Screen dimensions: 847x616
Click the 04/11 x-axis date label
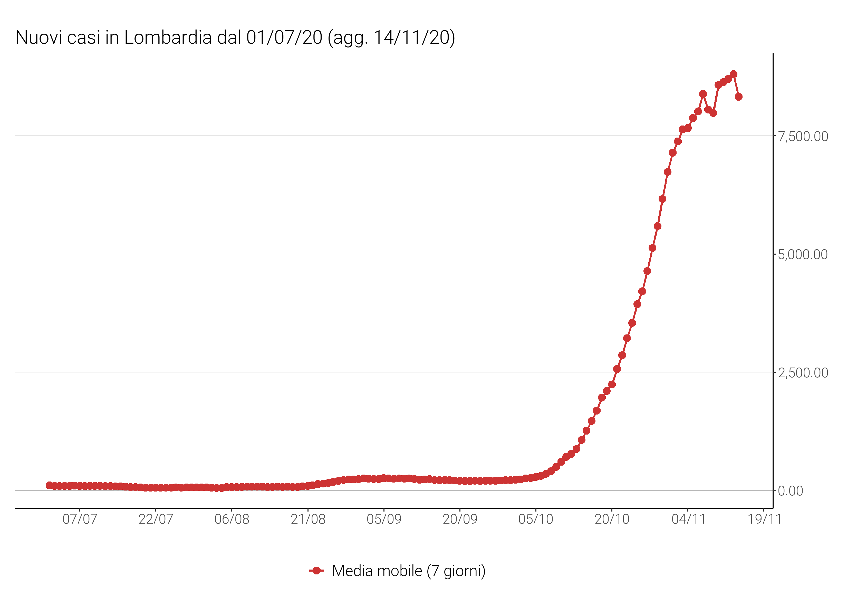[688, 519]
